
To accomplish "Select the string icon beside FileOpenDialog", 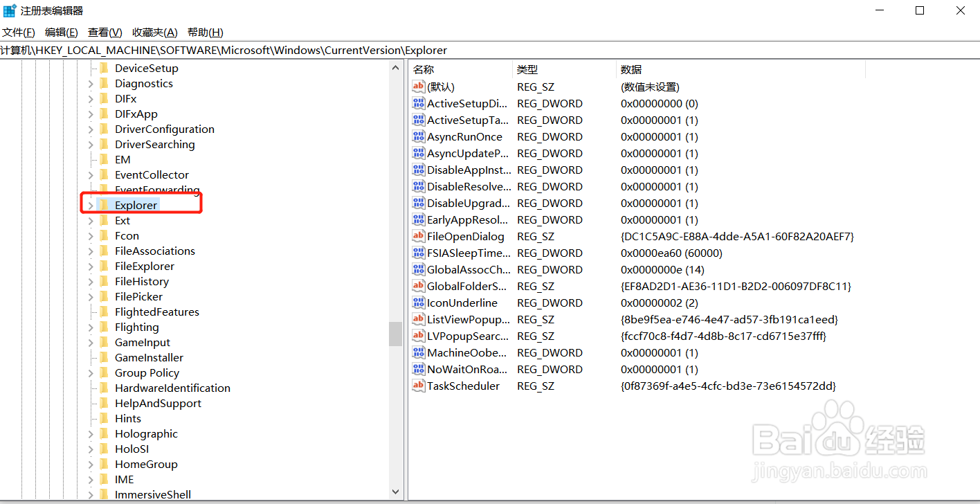I will (x=418, y=236).
